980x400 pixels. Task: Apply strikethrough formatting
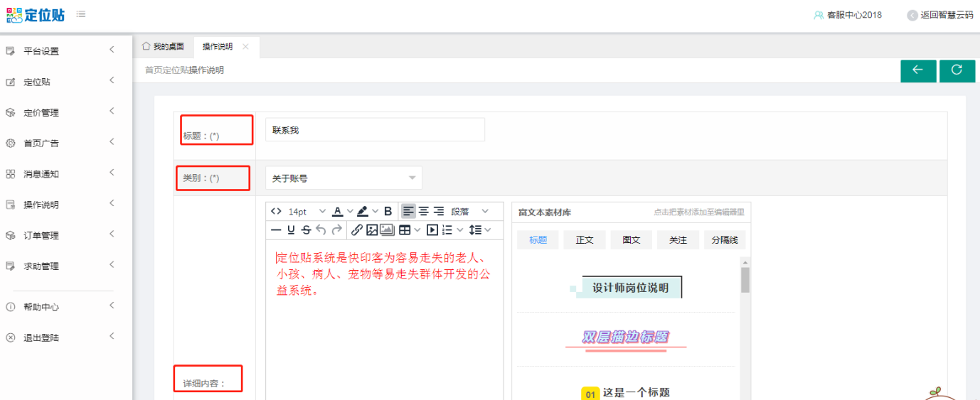tap(306, 229)
